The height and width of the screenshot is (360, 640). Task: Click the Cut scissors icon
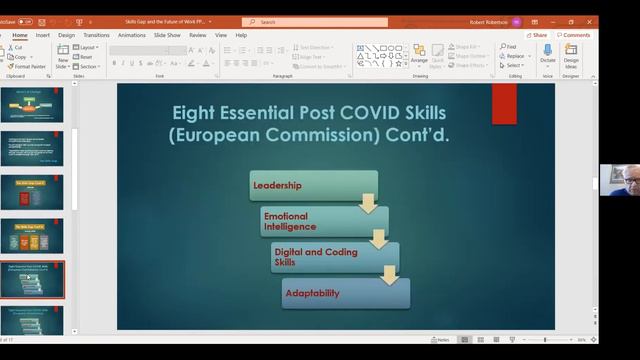click(11, 48)
